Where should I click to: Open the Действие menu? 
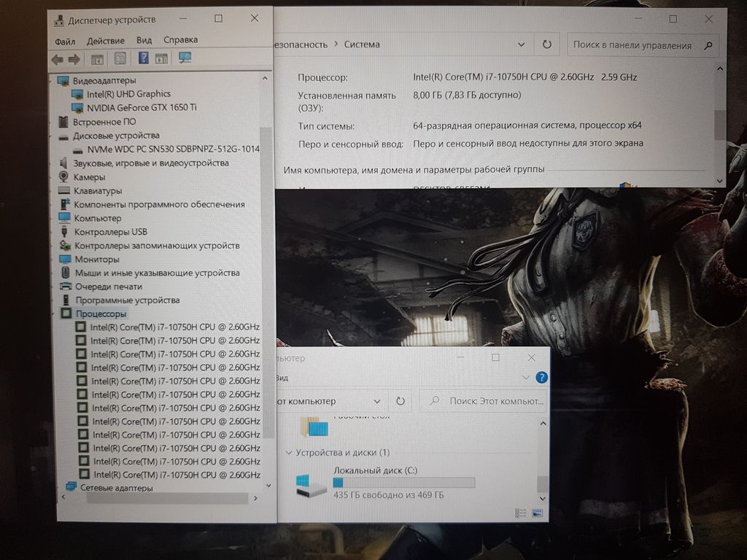click(x=105, y=41)
